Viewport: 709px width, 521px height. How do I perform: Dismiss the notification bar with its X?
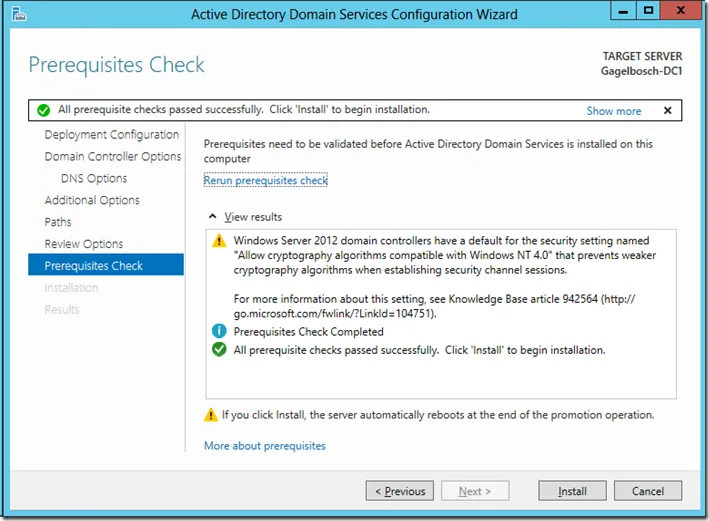click(667, 110)
